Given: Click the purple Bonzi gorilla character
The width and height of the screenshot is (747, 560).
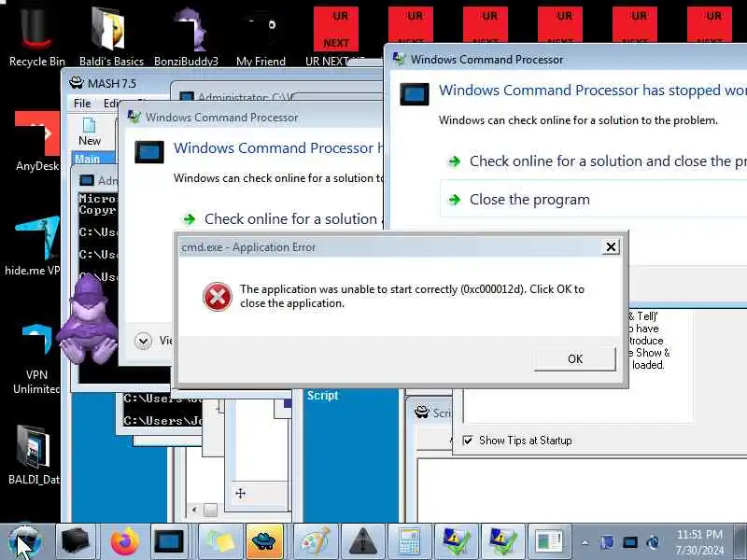Looking at the screenshot, I should point(89,321).
